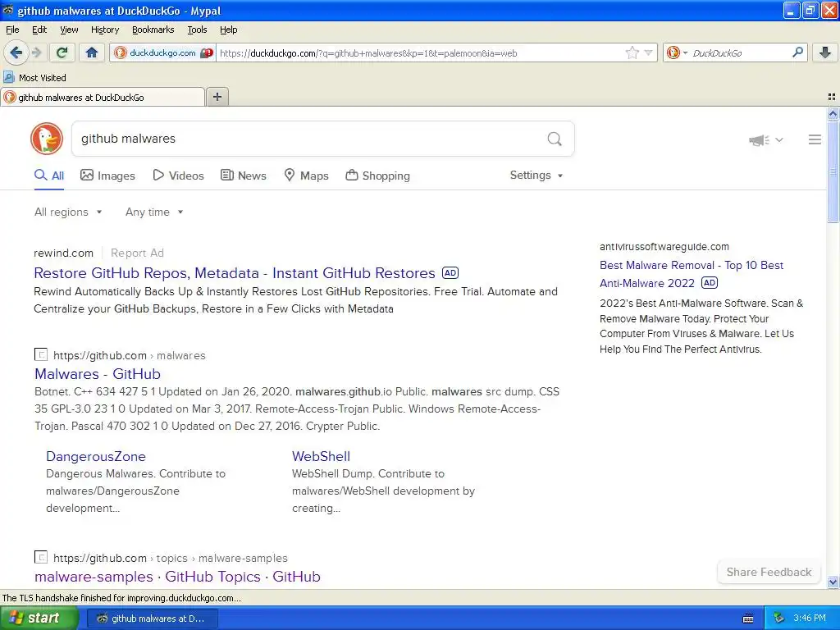The height and width of the screenshot is (630, 840).
Task: Click the DuckDuckGo duck logo
Action: [x=47, y=139]
